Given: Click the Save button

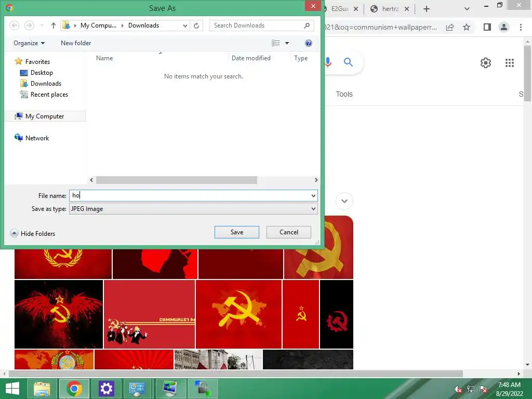Looking at the screenshot, I should click(x=237, y=232).
